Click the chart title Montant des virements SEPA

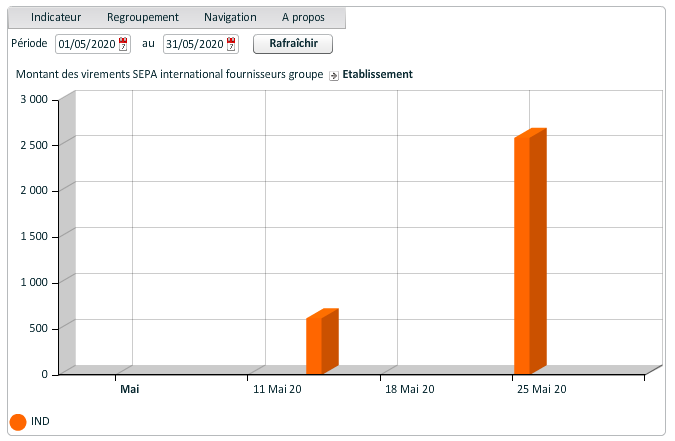(x=169, y=75)
